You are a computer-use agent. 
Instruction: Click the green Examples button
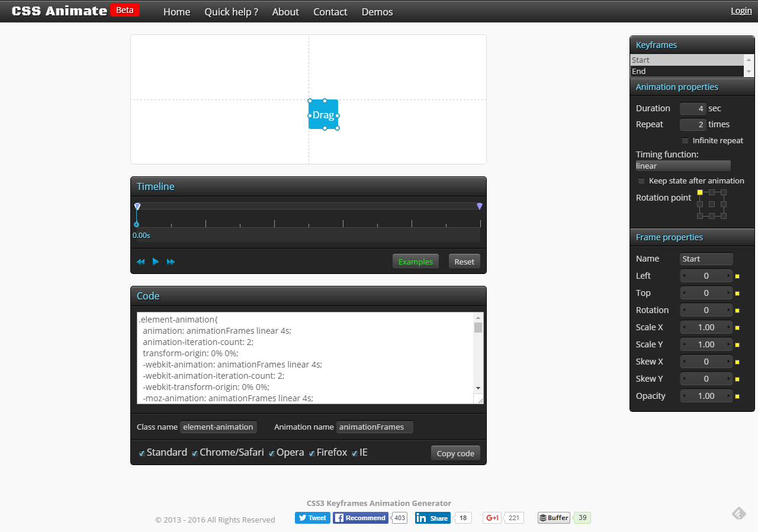tap(415, 262)
